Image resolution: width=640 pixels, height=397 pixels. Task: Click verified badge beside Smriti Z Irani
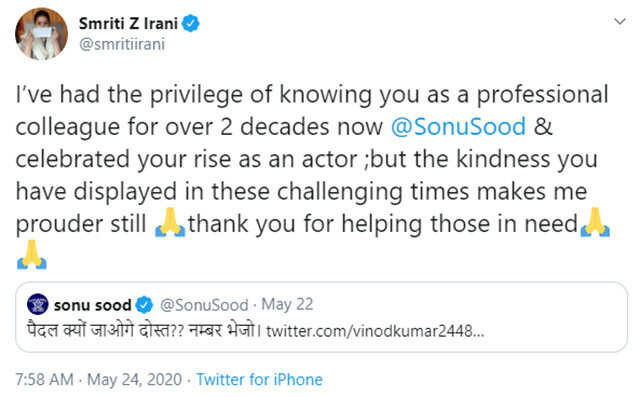(x=191, y=23)
